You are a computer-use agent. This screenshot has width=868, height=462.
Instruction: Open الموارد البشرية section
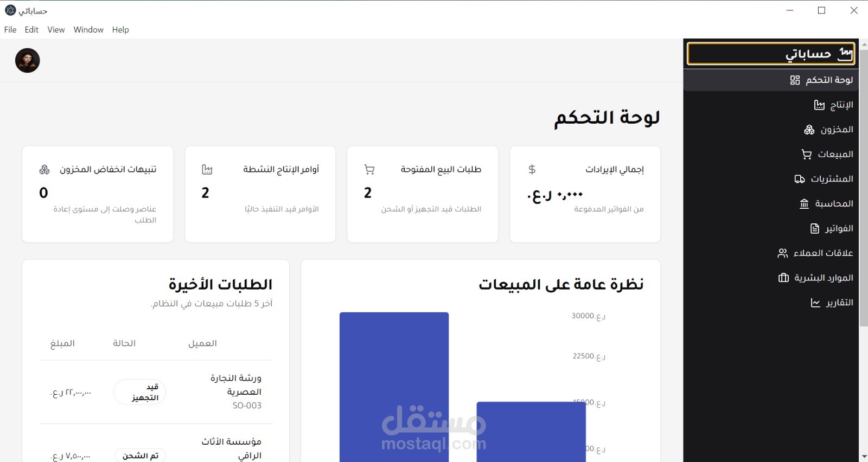point(771,278)
